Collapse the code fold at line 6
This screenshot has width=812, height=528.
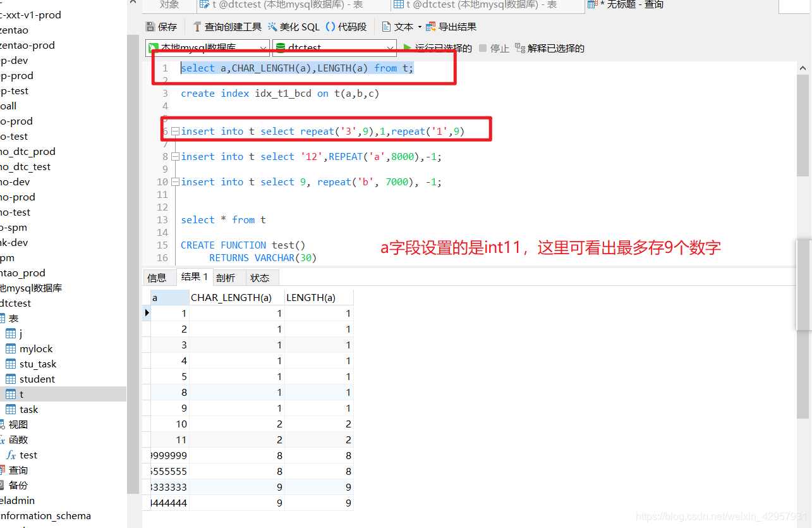(175, 132)
